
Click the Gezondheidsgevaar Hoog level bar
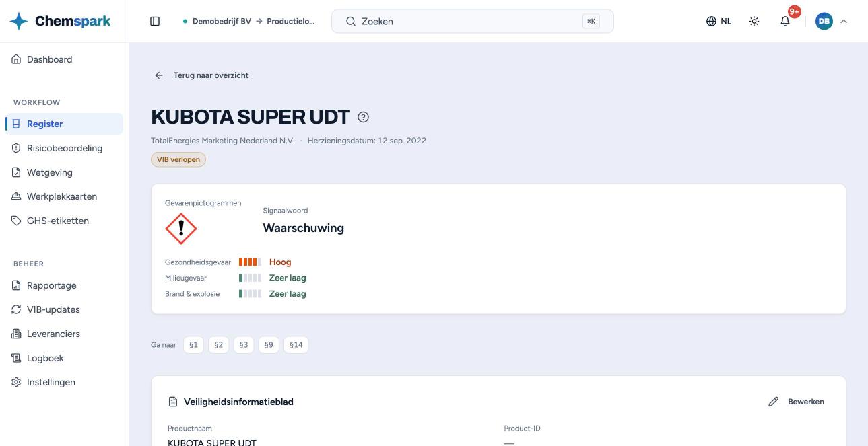coord(250,262)
